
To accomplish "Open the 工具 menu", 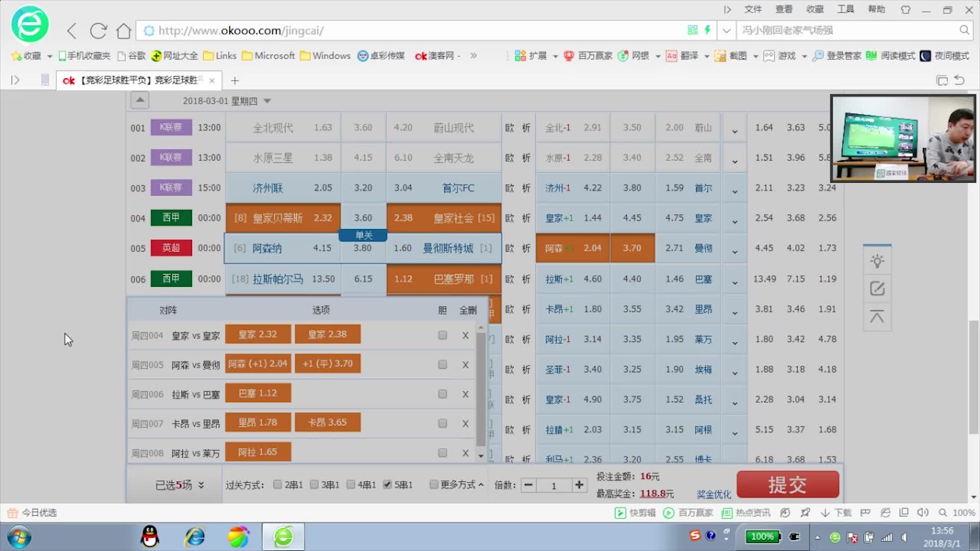I will 846,9.
